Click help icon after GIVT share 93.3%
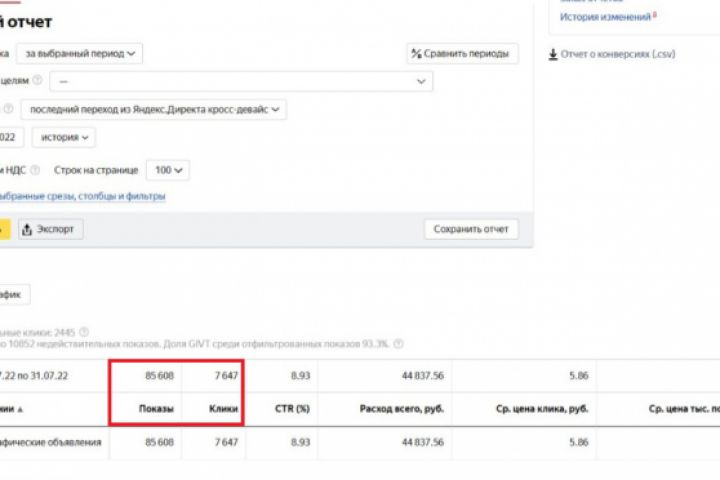This screenshot has height=480, width=720. coord(399,344)
